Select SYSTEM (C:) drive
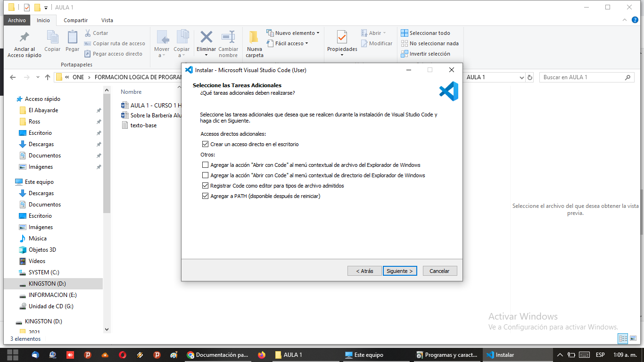The height and width of the screenshot is (362, 644). click(x=44, y=272)
